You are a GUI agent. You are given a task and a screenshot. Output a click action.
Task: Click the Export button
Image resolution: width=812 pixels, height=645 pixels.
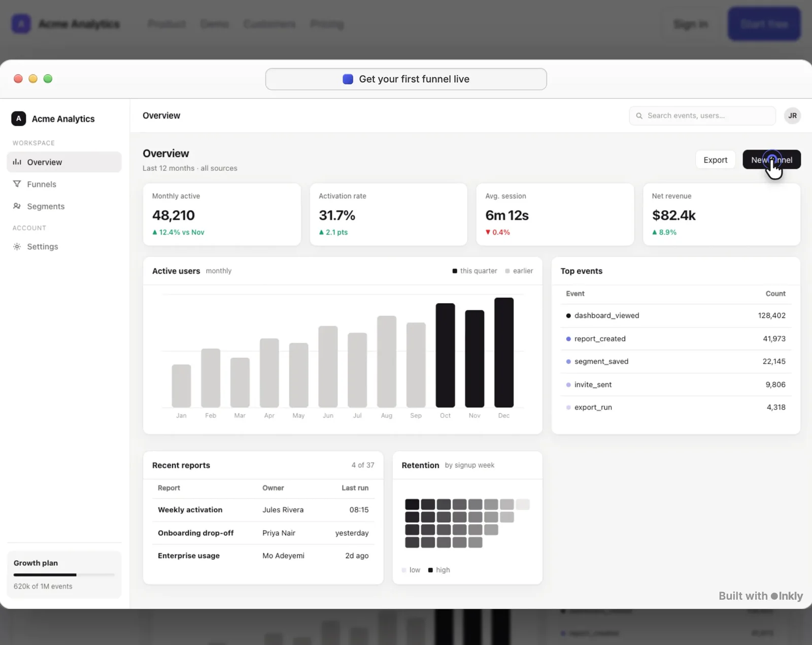716,160
